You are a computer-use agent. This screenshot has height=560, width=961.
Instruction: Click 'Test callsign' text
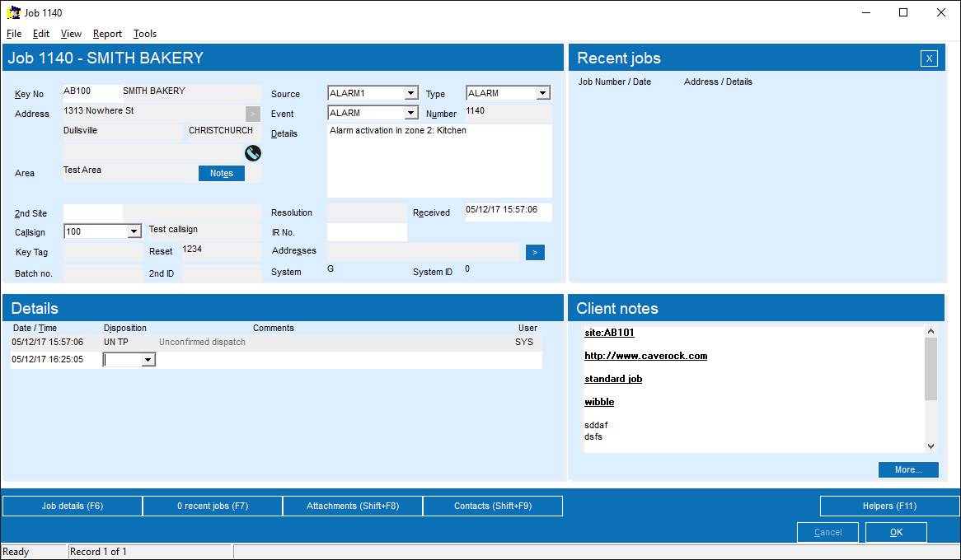point(173,230)
